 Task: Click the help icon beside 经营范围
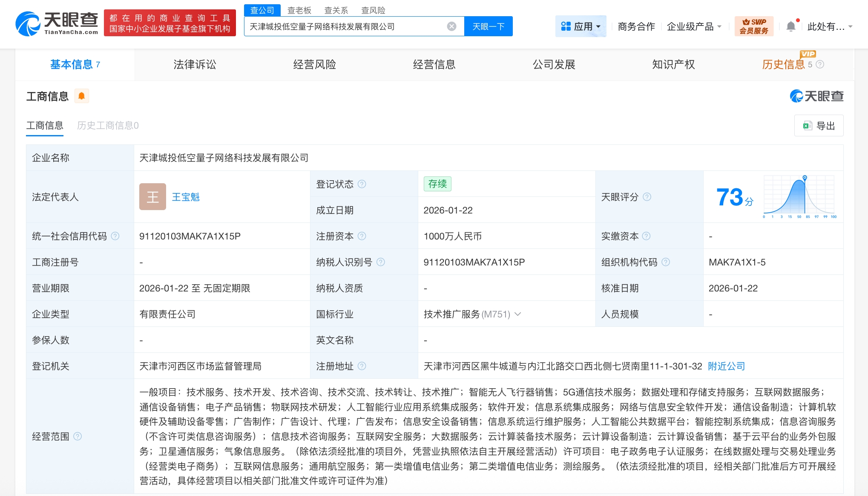(x=78, y=436)
